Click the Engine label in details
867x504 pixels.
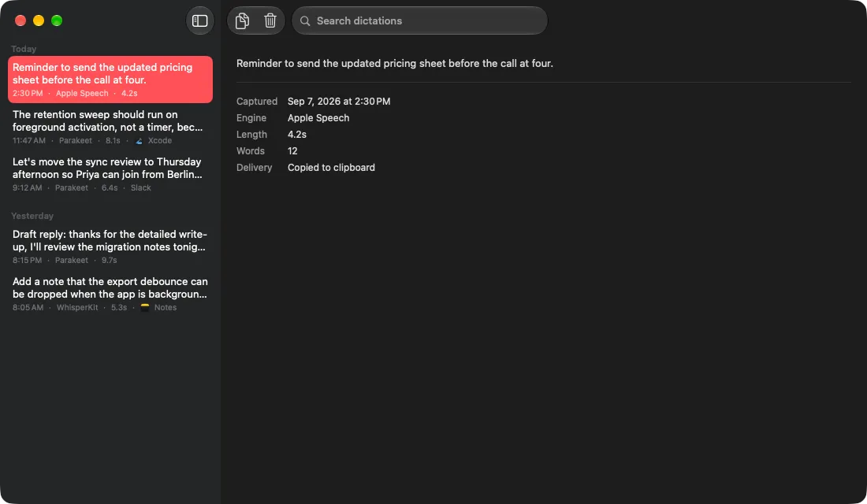click(x=251, y=118)
